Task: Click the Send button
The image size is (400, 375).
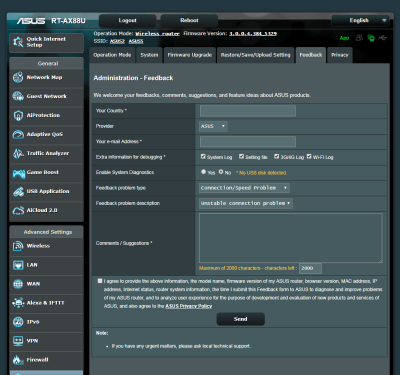Action: click(241, 319)
